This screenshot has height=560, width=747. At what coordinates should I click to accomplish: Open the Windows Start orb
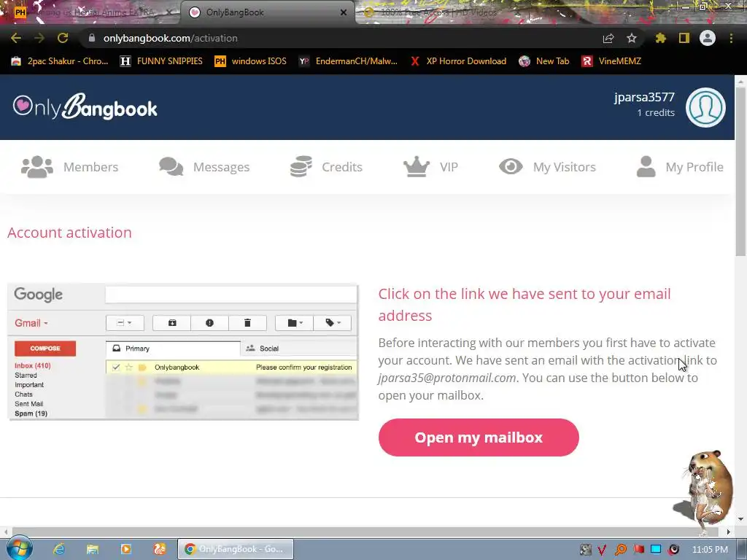coord(19,548)
